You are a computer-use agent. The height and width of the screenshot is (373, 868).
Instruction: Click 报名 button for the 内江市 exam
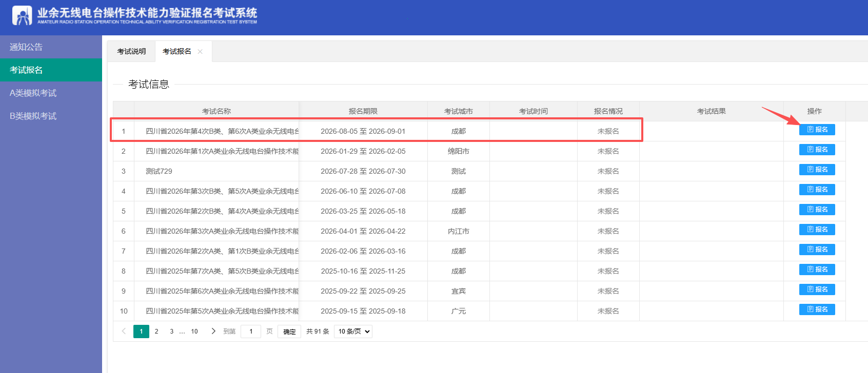point(817,230)
